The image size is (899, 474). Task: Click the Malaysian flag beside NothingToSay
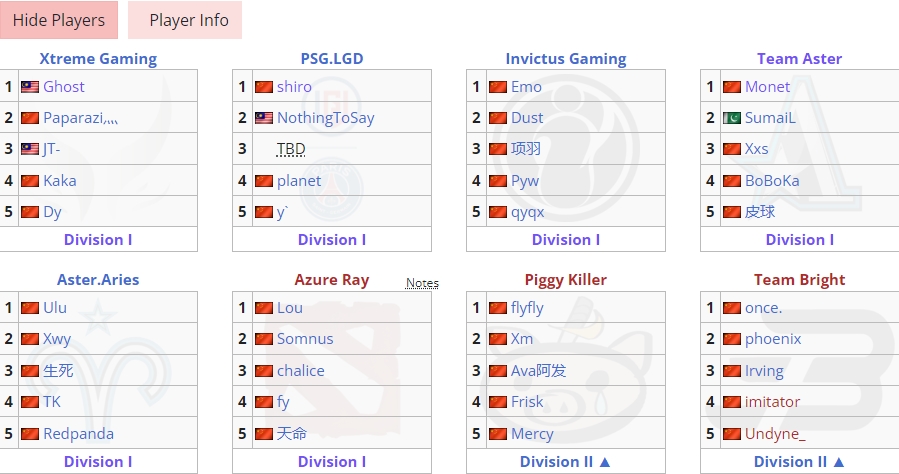tap(264, 118)
